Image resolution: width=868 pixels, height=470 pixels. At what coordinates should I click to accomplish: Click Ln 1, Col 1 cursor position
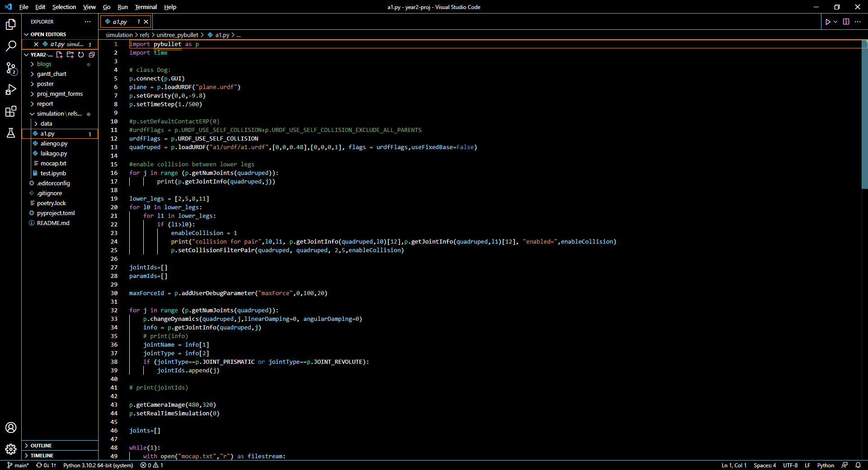pos(734,465)
